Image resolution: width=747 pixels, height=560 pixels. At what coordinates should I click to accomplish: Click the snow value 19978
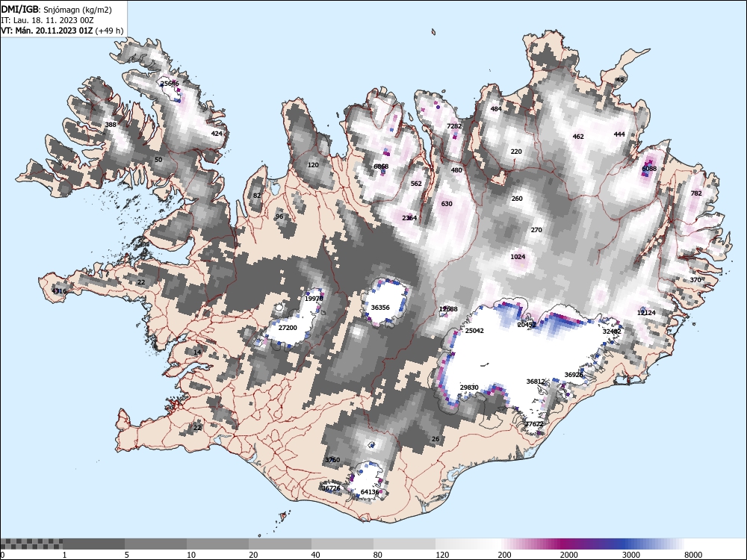(x=314, y=299)
